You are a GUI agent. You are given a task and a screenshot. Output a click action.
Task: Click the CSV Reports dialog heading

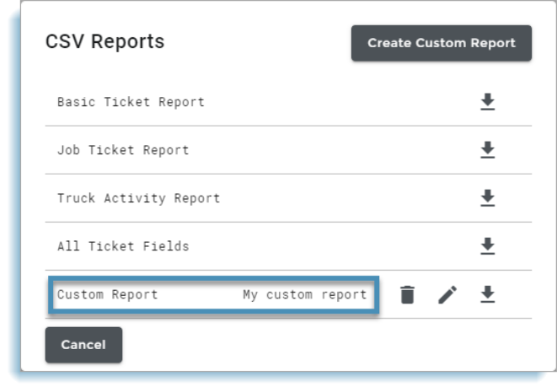[104, 41]
